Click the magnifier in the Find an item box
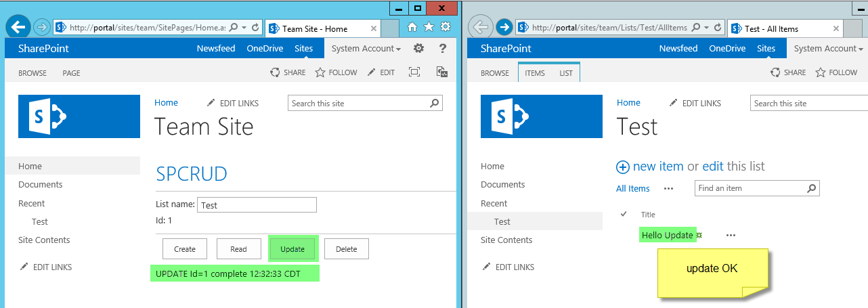 tap(812, 188)
